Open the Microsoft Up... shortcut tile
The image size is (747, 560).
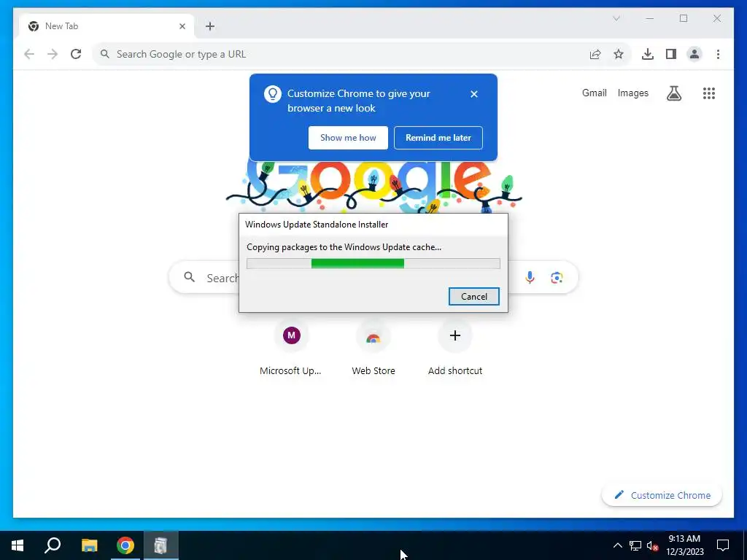click(291, 349)
